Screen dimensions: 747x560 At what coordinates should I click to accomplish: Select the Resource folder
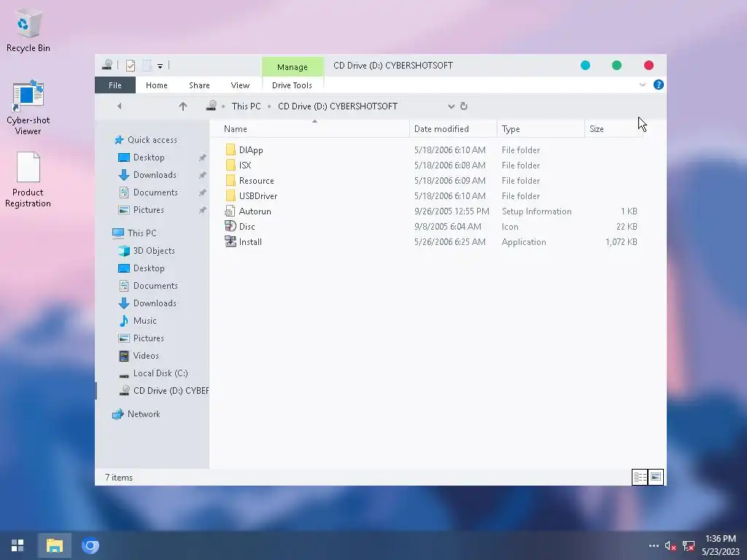click(256, 181)
